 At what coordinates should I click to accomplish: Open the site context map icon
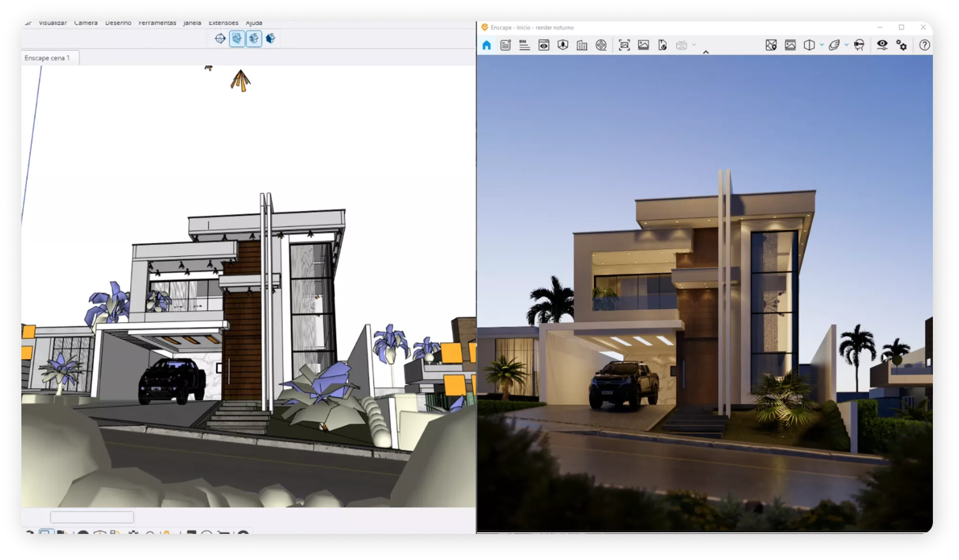(x=771, y=45)
